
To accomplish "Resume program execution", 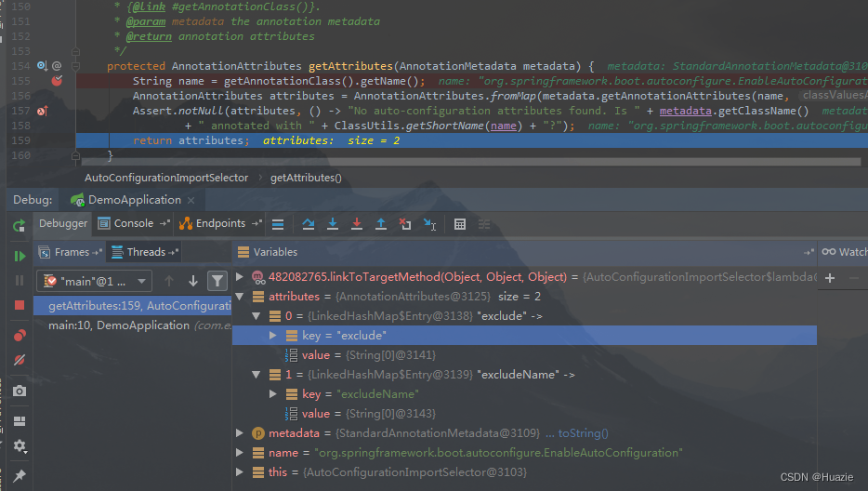I will click(x=20, y=256).
